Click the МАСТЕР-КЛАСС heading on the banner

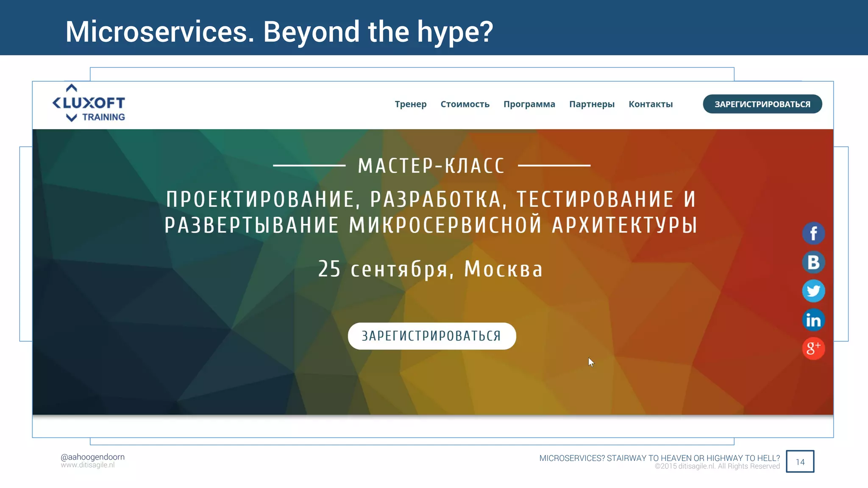pyautogui.click(x=431, y=166)
